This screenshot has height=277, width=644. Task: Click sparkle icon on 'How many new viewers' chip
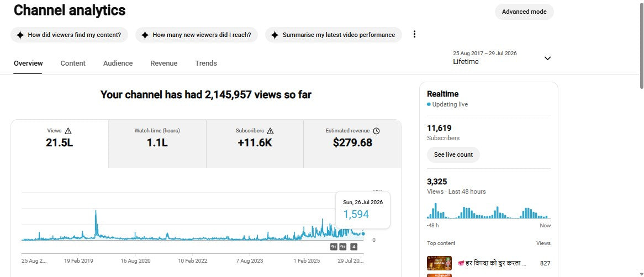pos(145,35)
